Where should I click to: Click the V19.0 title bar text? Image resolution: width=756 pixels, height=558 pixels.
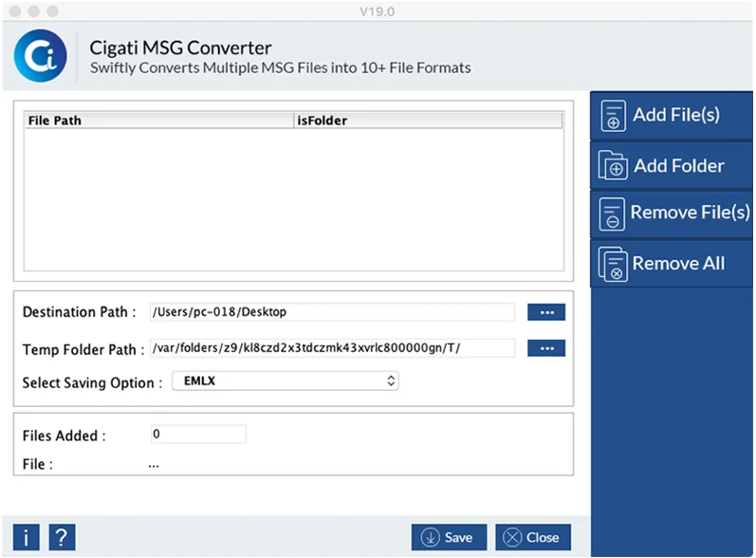pos(377,11)
